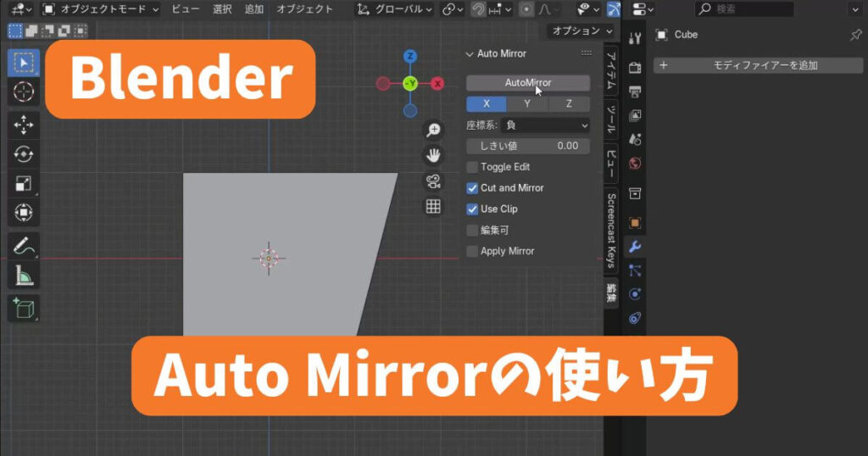Switch orthographic/perspective grid icon
The height and width of the screenshot is (456, 868).
click(x=433, y=207)
